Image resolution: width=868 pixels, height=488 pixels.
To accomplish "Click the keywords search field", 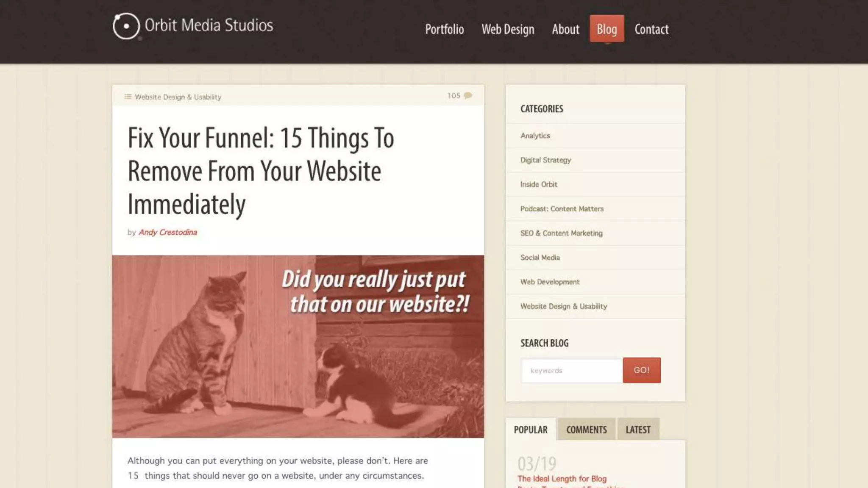I will click(x=572, y=371).
